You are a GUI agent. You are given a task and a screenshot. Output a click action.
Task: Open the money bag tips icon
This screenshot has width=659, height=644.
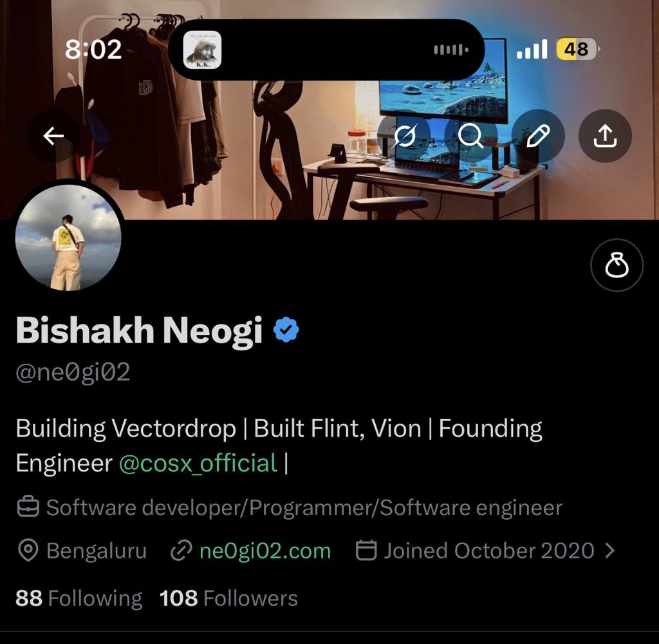(x=617, y=265)
